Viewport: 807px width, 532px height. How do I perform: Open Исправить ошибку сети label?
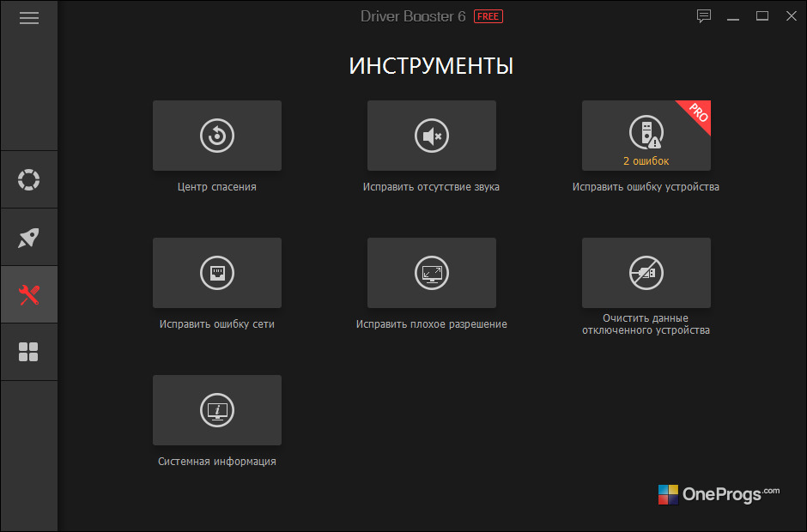(217, 324)
